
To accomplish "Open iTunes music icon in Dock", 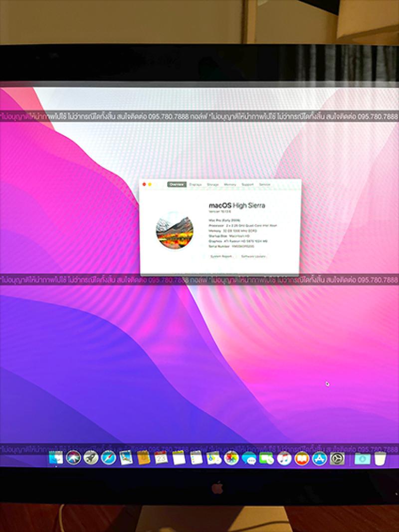I will tap(284, 459).
